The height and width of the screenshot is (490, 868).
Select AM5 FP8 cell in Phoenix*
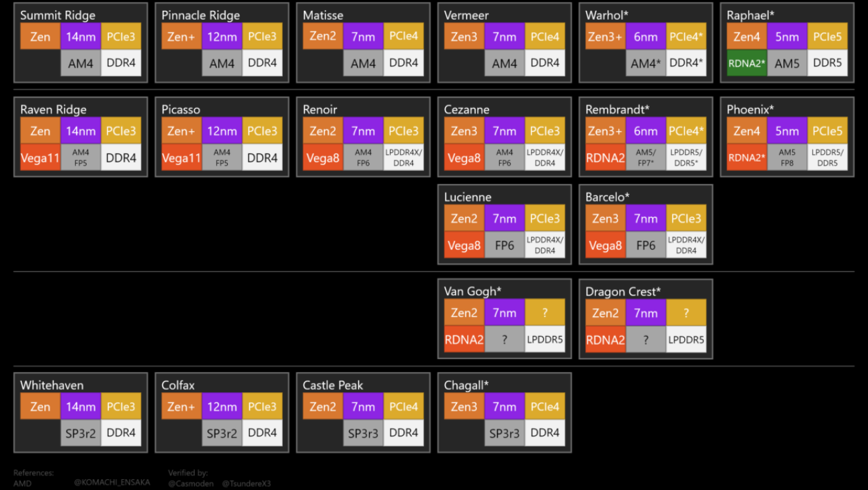tap(787, 157)
